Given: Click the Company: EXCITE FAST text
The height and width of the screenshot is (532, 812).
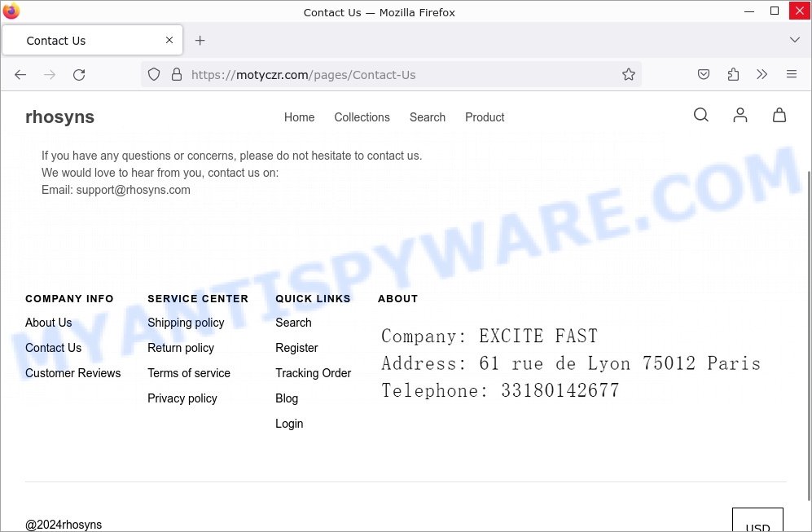Looking at the screenshot, I should pyautogui.click(x=489, y=336).
